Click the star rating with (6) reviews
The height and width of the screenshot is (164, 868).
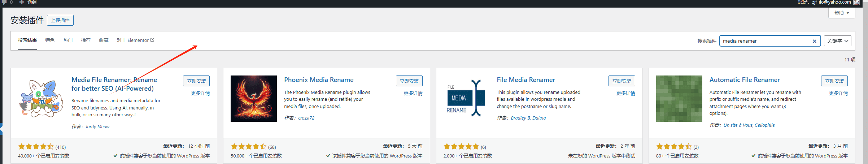point(464,147)
